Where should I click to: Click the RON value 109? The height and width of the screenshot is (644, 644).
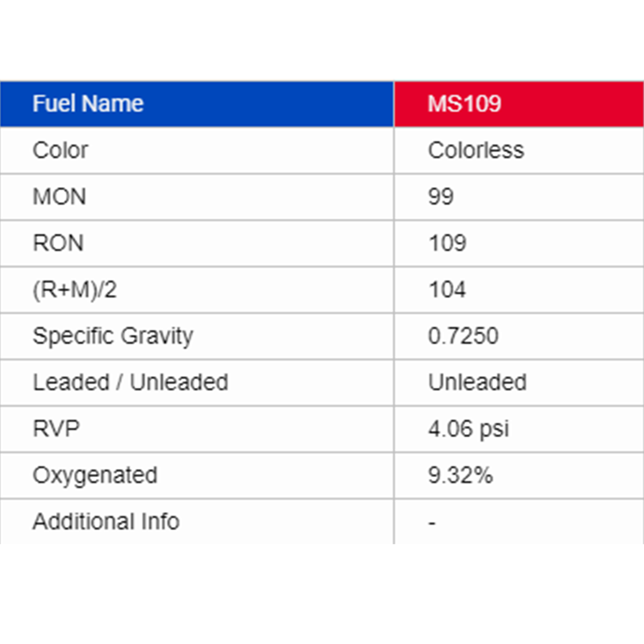pyautogui.click(x=447, y=243)
